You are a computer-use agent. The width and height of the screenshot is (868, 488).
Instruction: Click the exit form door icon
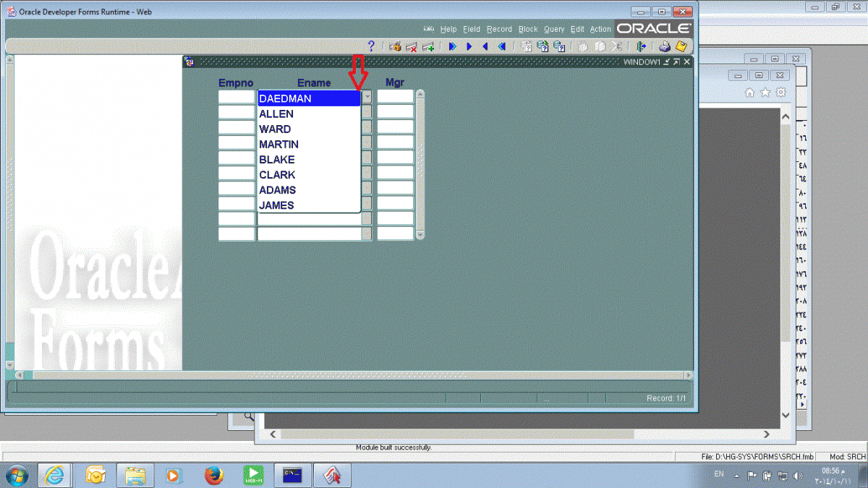click(641, 46)
